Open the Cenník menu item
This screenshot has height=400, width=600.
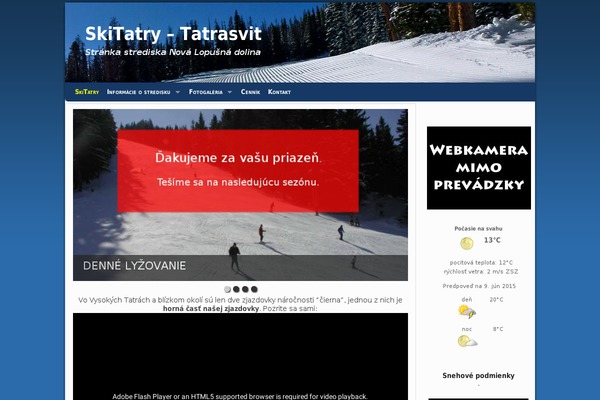pyautogui.click(x=250, y=92)
